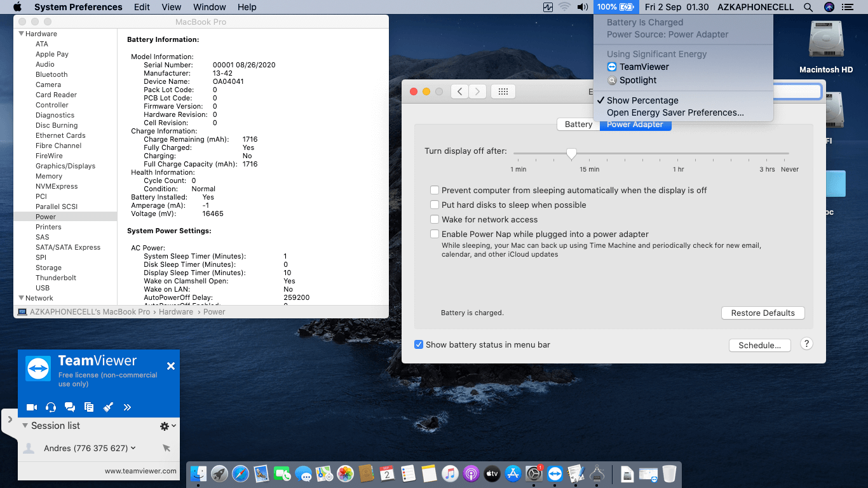Uncheck Show battery status in menu bar
868x488 pixels.
coord(419,344)
